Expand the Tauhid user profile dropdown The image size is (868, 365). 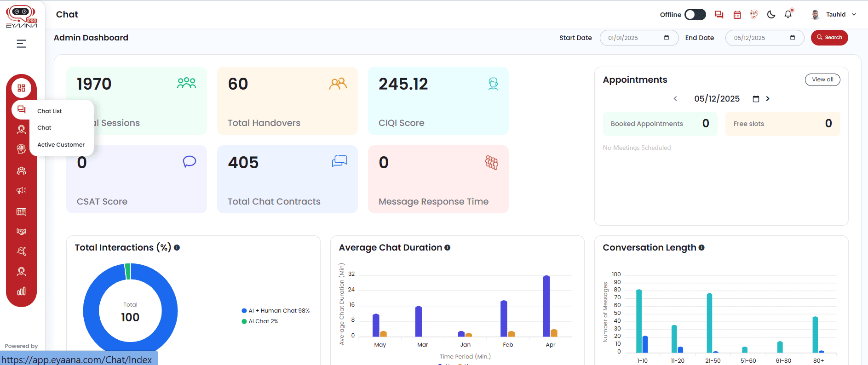834,15
